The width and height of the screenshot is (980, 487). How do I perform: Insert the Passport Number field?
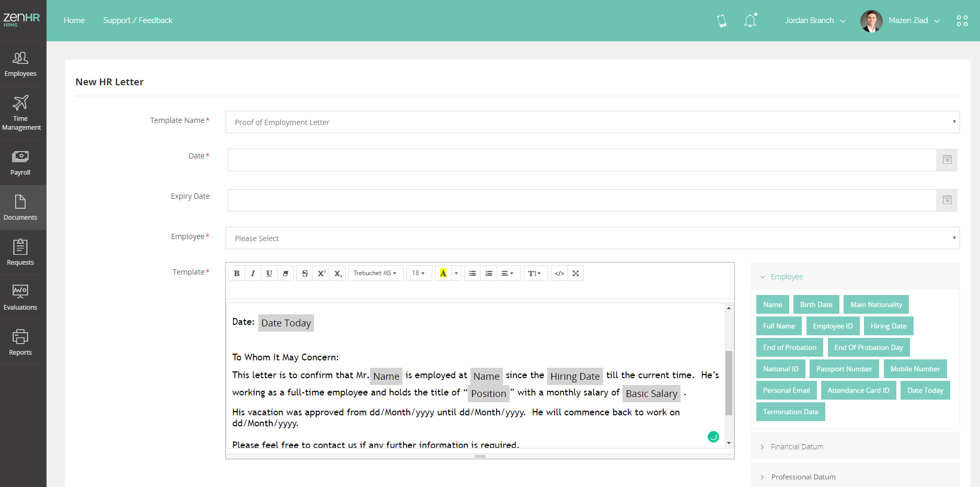point(845,369)
